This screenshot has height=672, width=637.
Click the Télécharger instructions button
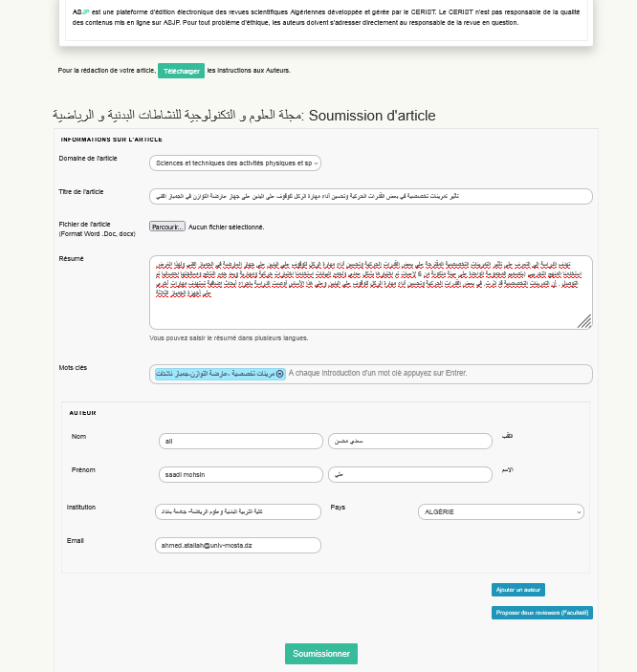pos(181,71)
